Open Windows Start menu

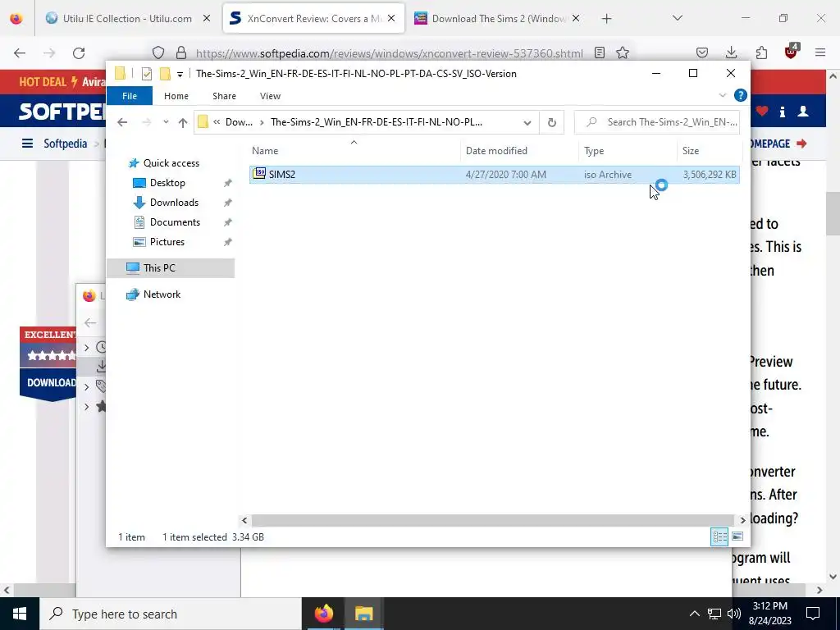[x=20, y=614]
